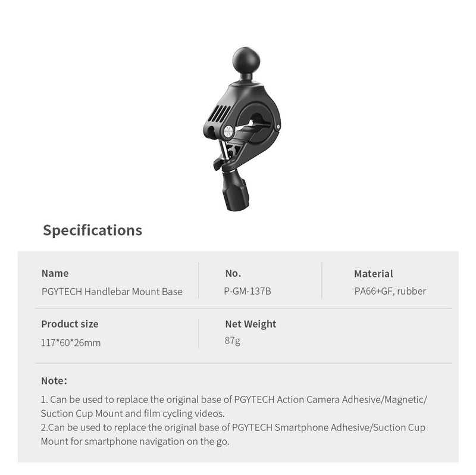
Task: Click the Net Weight label
Action: [250, 324]
